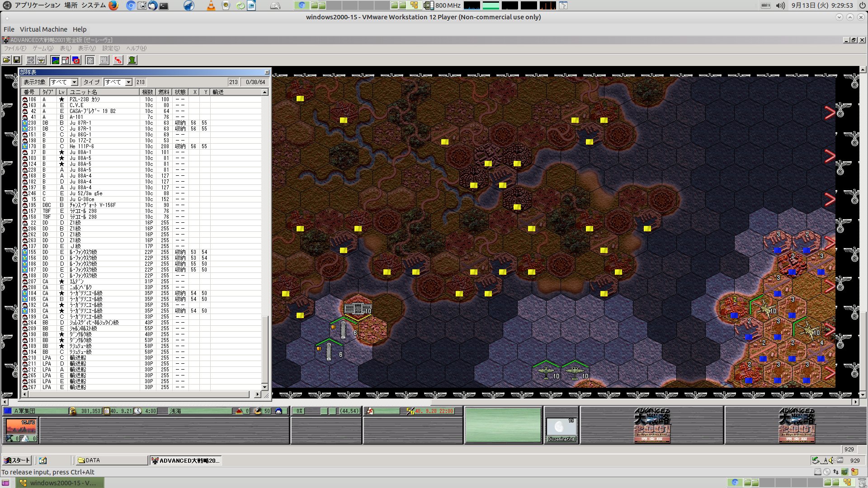Select the ニュルンベルク unit row

[x=141, y=287]
